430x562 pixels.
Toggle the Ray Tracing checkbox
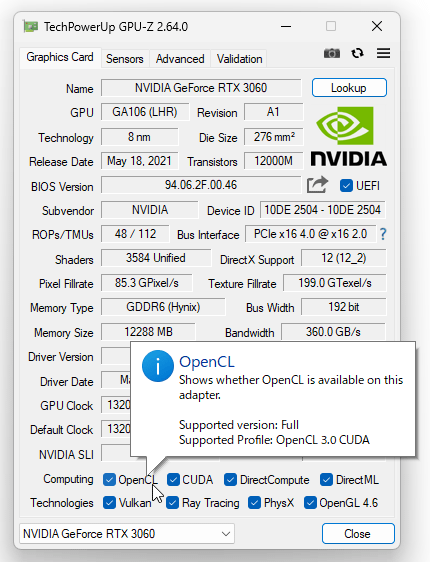(172, 503)
